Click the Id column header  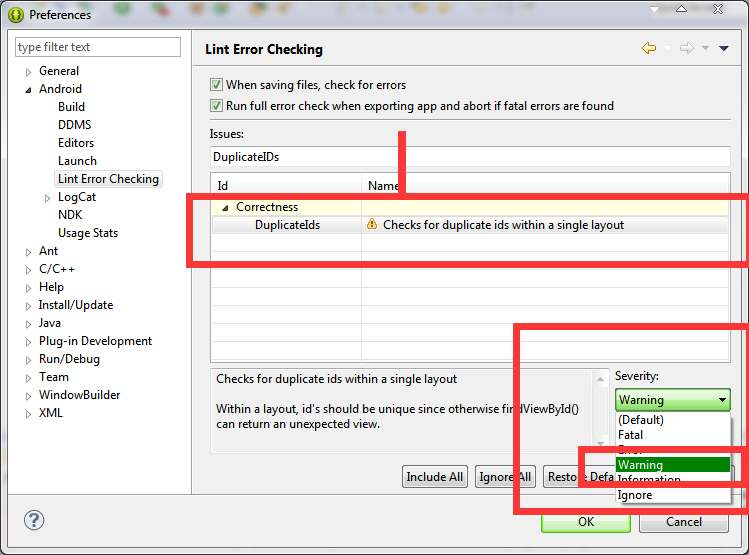click(286, 185)
